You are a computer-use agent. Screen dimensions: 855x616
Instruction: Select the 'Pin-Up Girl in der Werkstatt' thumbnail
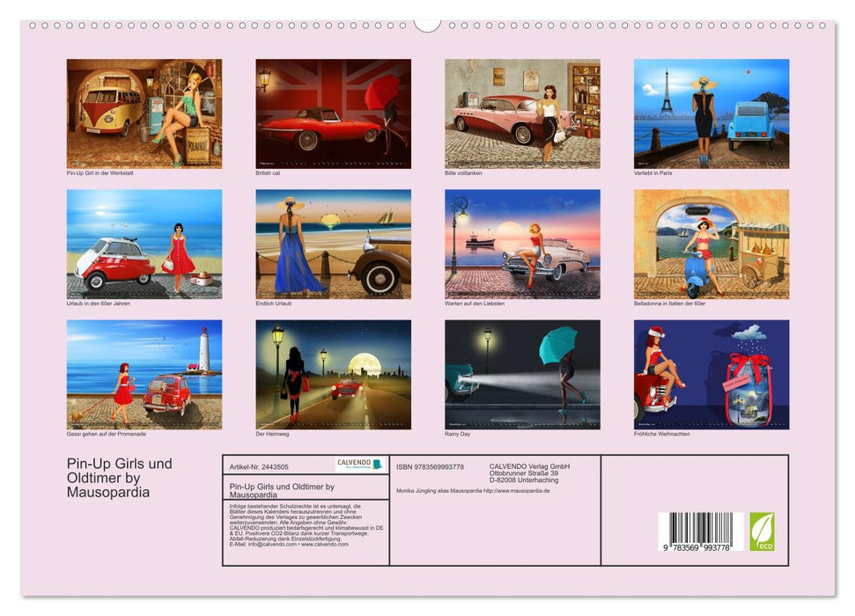(144, 114)
